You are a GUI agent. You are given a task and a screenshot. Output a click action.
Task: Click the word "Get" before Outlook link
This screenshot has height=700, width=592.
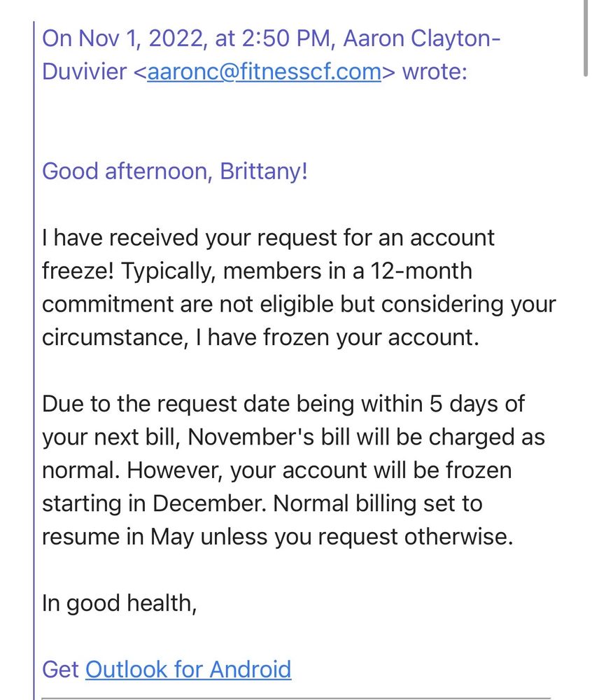click(x=61, y=670)
